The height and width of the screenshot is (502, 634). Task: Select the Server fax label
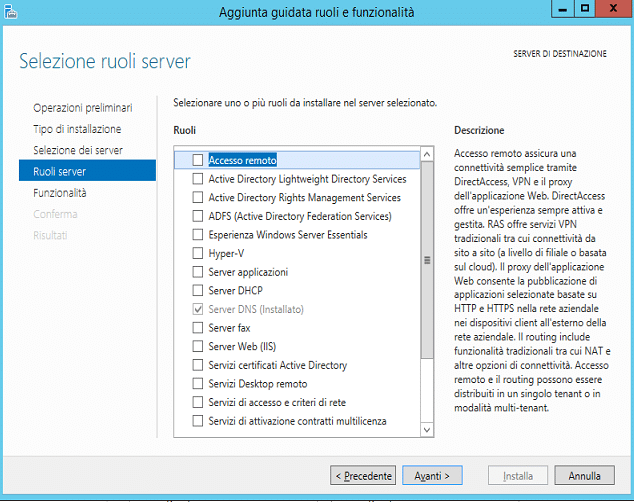click(229, 327)
